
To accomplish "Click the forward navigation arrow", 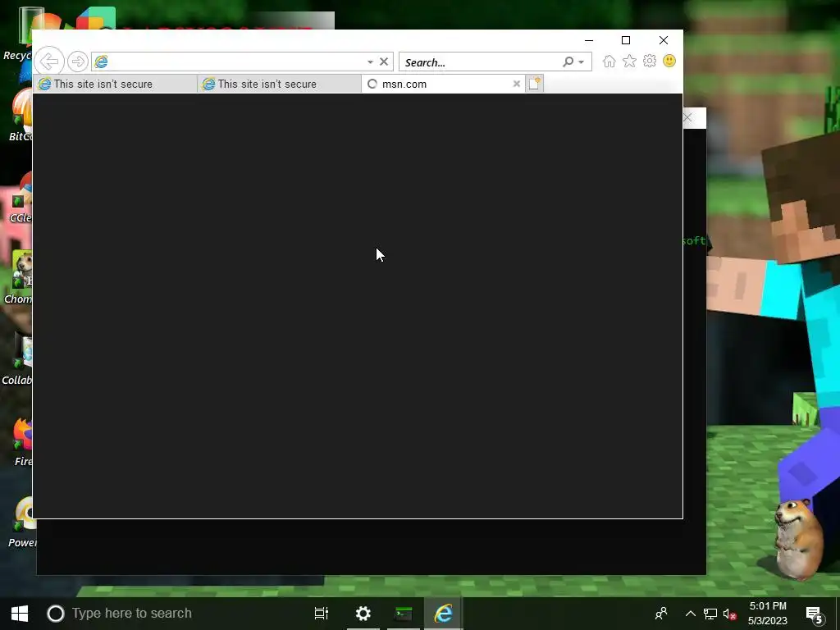I will click(x=78, y=62).
